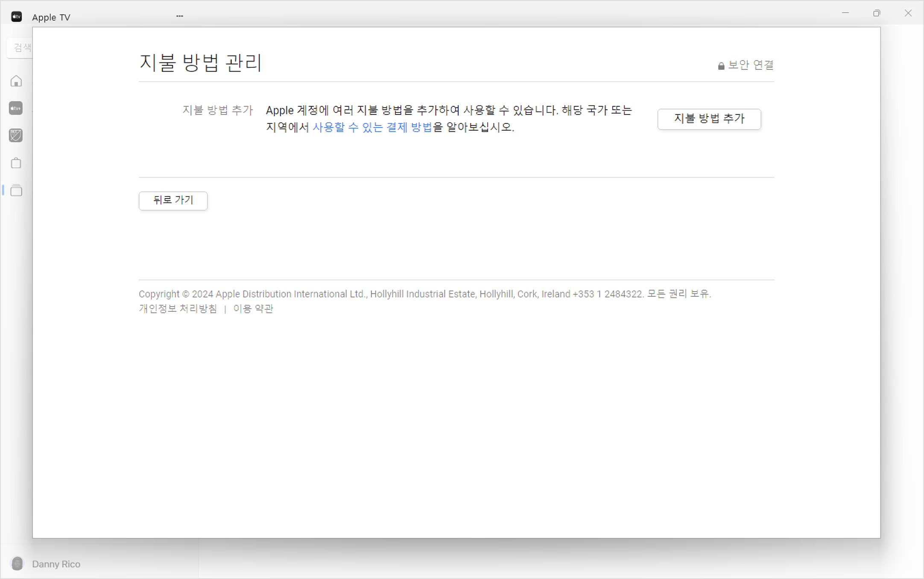This screenshot has height=579, width=924.
Task: Click the lock icon beside 보안 연결
Action: click(721, 66)
